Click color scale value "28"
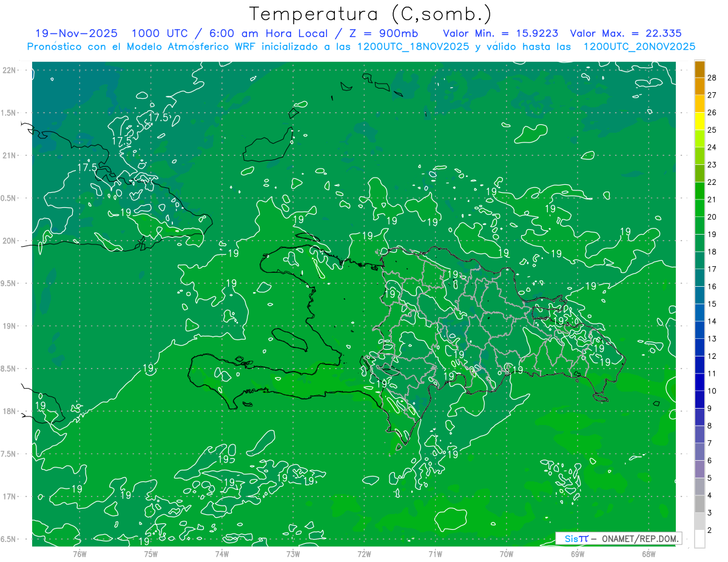 point(712,78)
